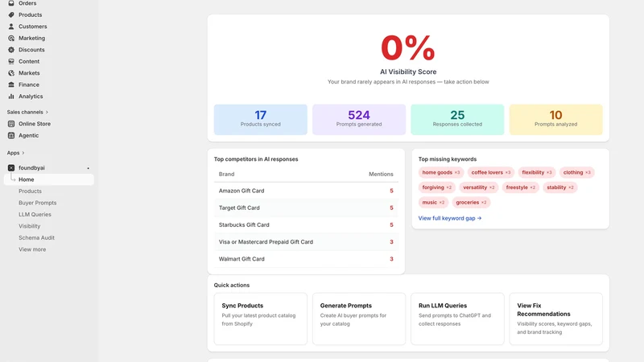Click the Products tag icon
The image size is (644, 362).
click(11, 14)
